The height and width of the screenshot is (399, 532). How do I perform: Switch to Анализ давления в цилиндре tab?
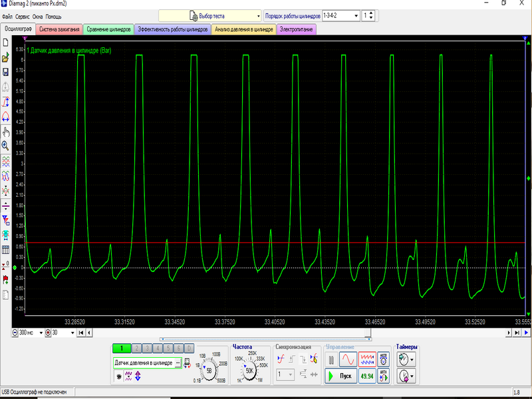[x=244, y=29]
